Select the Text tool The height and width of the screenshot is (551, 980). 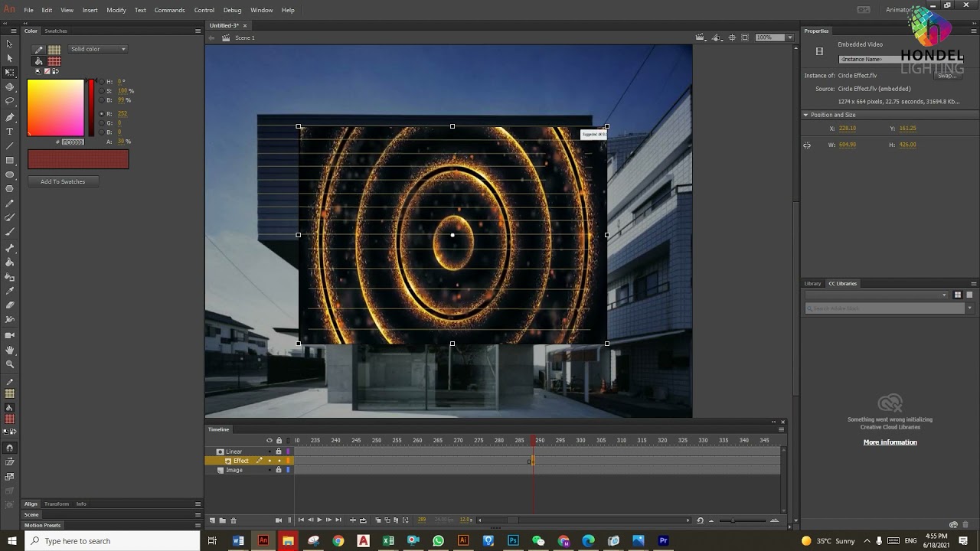pyautogui.click(x=10, y=132)
